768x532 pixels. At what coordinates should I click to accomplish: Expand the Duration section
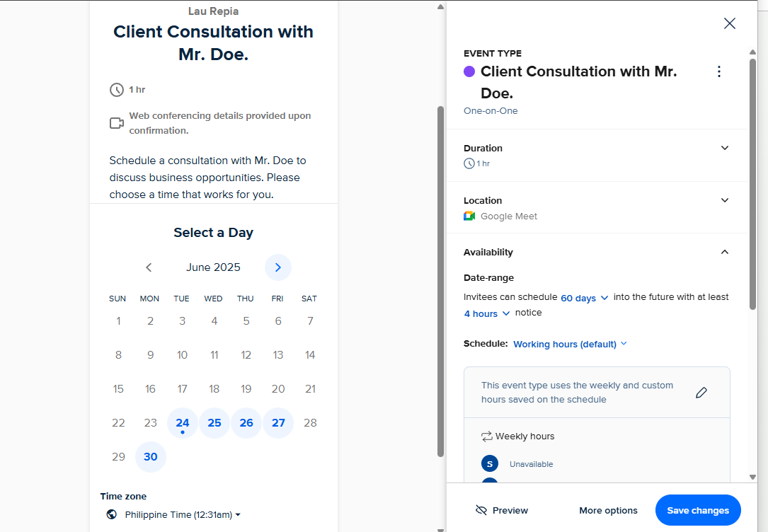tap(724, 148)
